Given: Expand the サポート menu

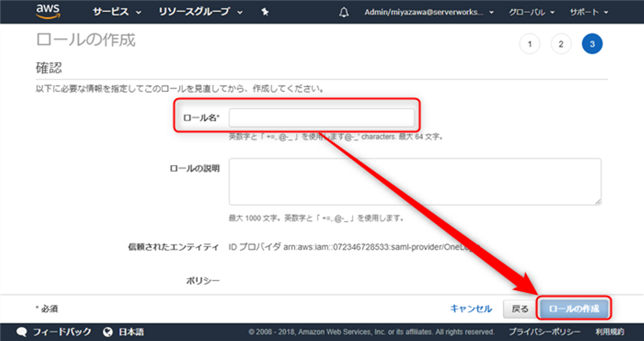Looking at the screenshot, I should (589, 13).
